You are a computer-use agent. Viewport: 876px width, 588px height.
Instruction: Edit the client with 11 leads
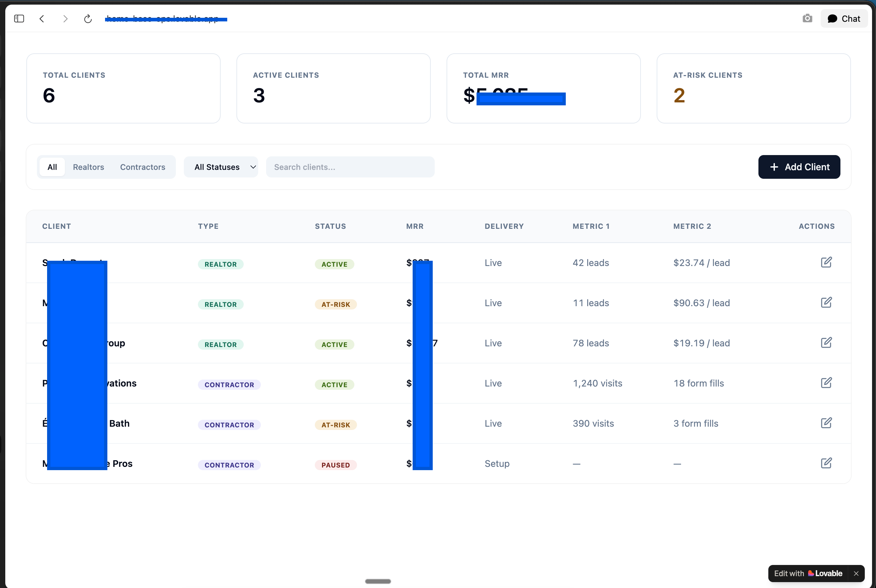coord(826,302)
